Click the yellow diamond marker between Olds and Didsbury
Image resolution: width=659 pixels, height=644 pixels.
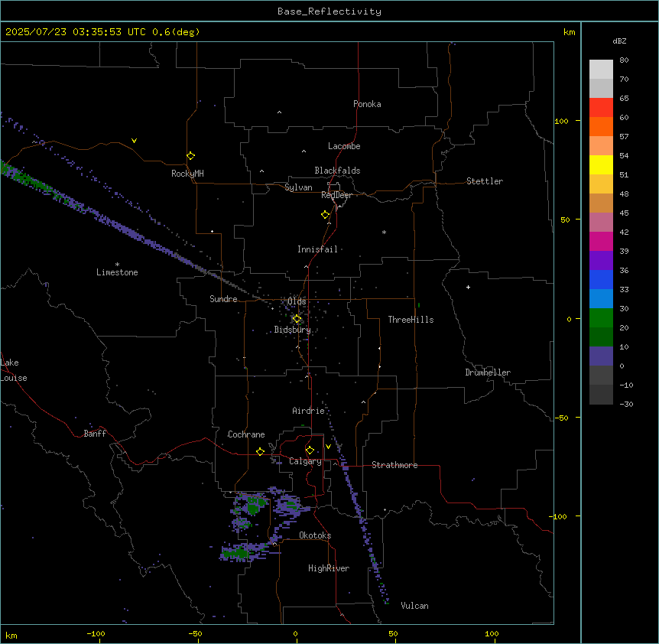297,319
